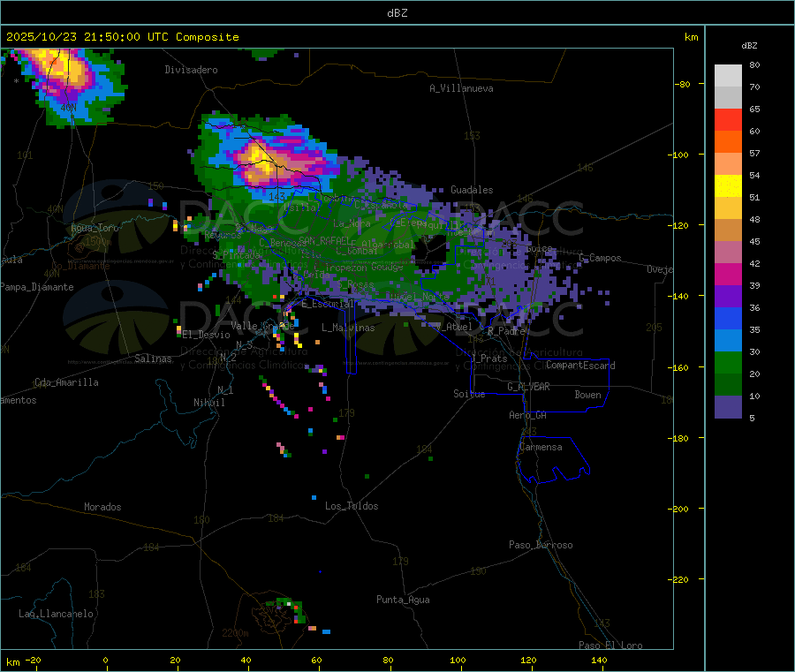Select the dark orange 57-60 dBZ swatch
This screenshot has height=672, width=795.
pos(728,142)
